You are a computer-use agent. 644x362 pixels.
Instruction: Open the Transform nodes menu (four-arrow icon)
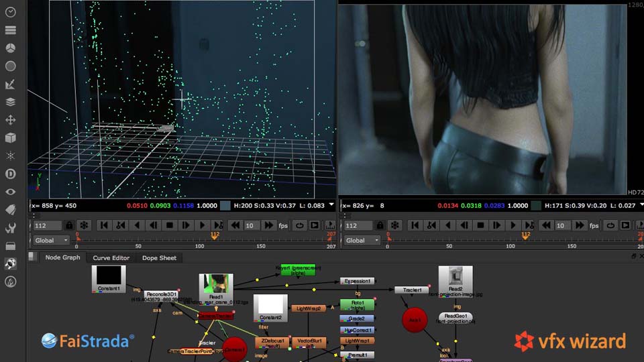coord(10,120)
